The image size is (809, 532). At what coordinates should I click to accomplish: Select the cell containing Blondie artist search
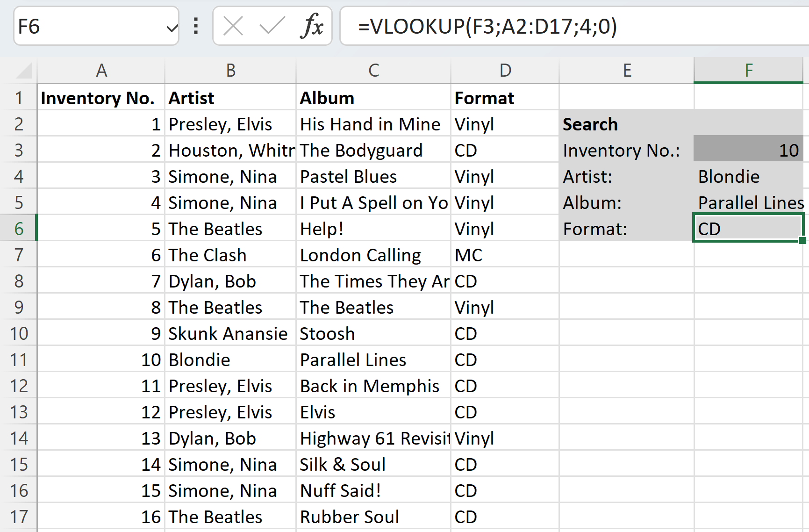pyautogui.click(x=748, y=176)
